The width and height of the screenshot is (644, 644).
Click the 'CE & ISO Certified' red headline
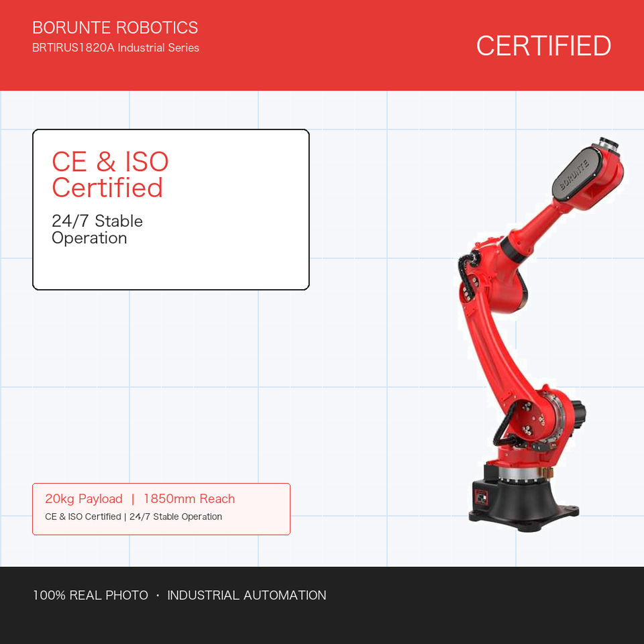pos(110,174)
